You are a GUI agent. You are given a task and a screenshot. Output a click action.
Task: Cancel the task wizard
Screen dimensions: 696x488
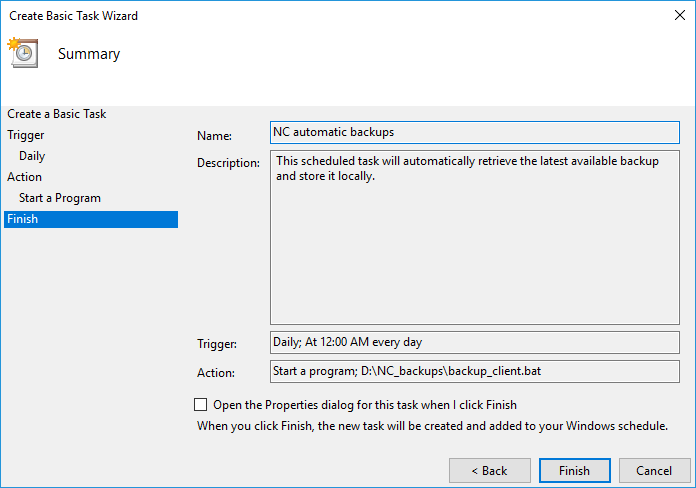(x=654, y=470)
